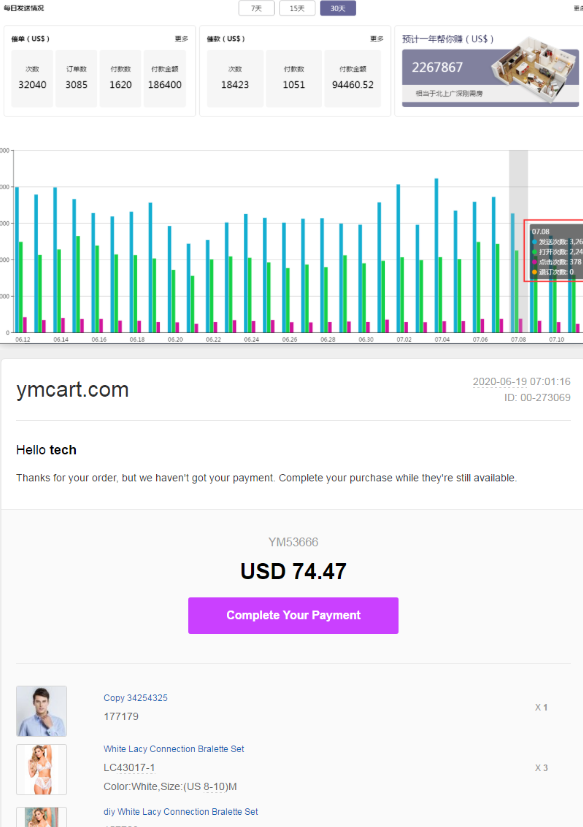Open 更多 link in 催款 panel
The width and height of the screenshot is (583, 827).
(x=376, y=39)
